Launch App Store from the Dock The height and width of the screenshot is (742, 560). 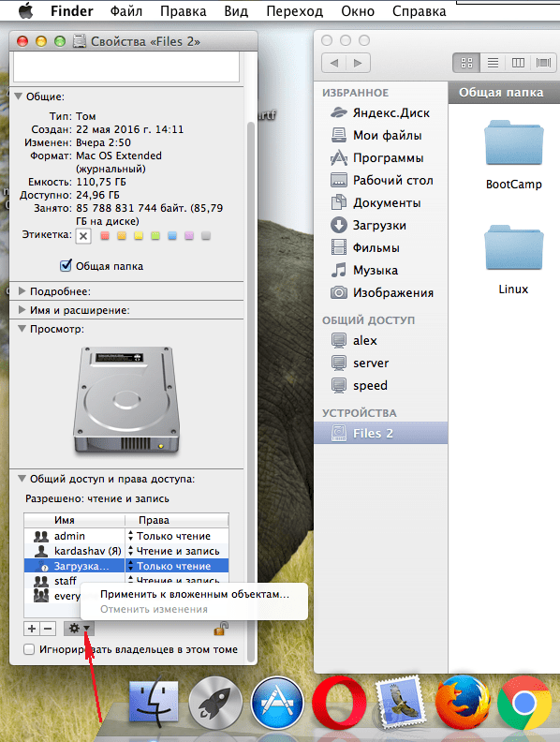click(276, 704)
